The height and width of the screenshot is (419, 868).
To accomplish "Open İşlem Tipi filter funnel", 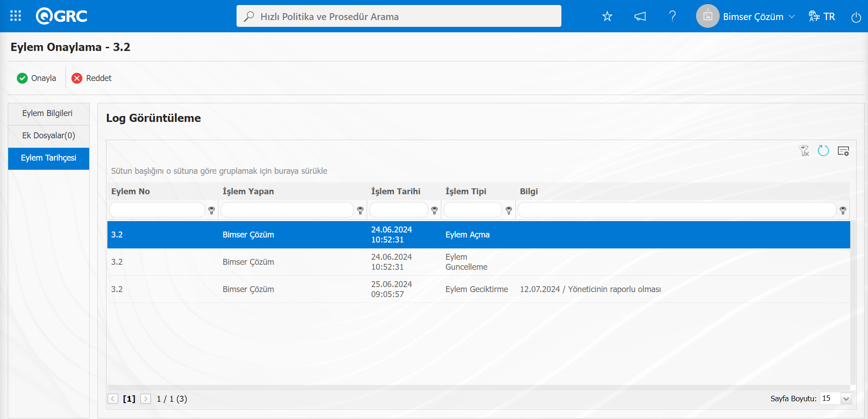I will [509, 210].
